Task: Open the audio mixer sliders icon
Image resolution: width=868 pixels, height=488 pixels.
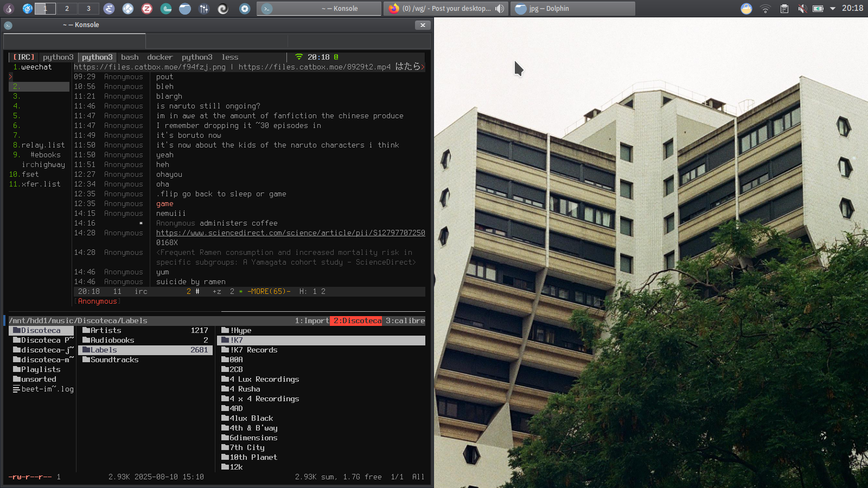Action: pyautogui.click(x=204, y=8)
